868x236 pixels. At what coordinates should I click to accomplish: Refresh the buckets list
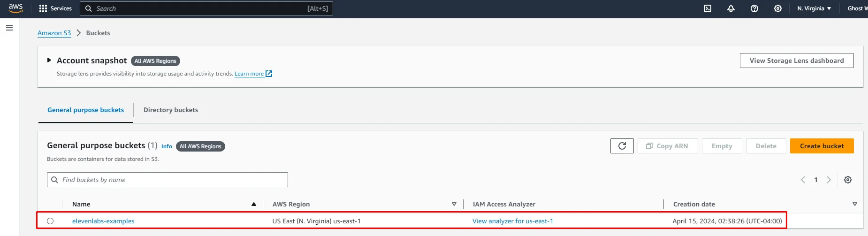[622, 146]
